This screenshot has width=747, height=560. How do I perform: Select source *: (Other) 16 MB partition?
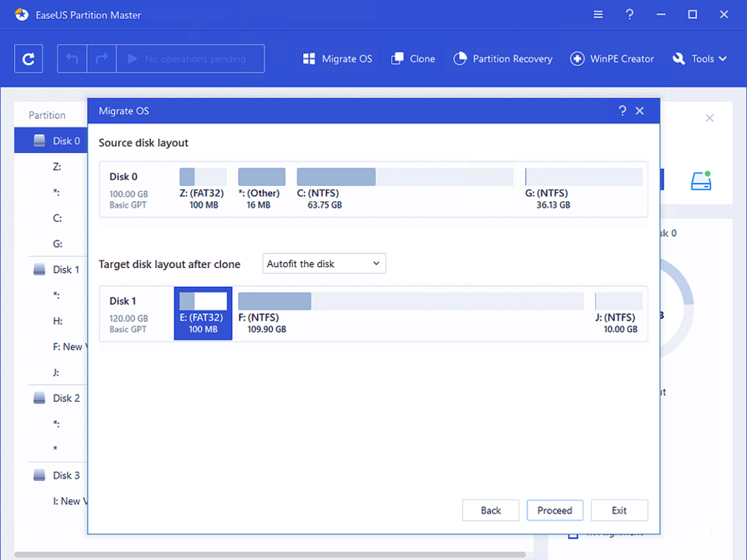[261, 189]
